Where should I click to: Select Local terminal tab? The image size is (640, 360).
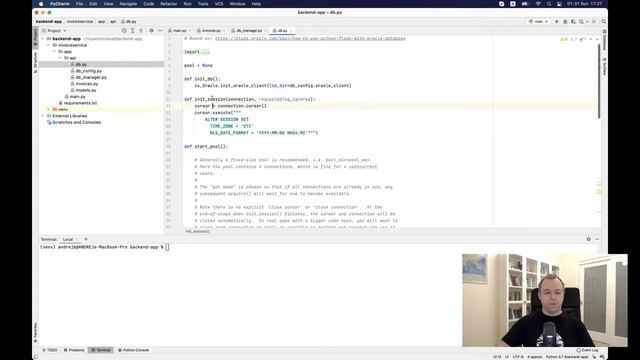(x=68, y=239)
